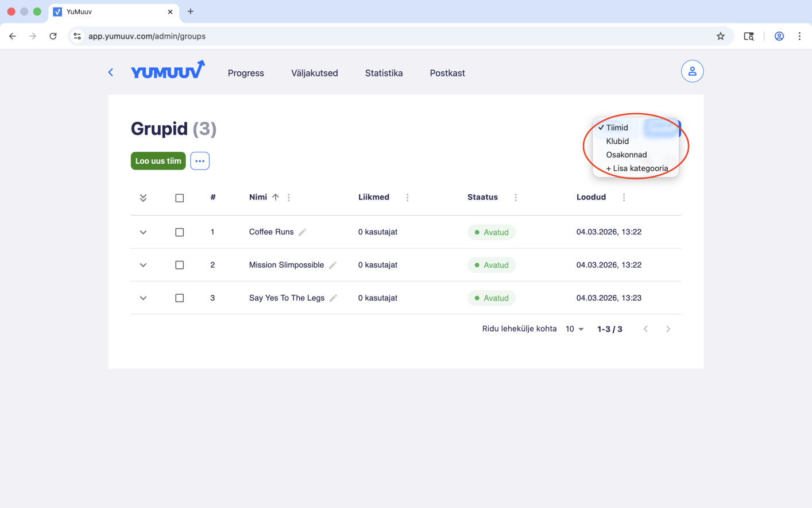
Task: Tick the checkbox for Coffee Runs row
Action: click(180, 232)
